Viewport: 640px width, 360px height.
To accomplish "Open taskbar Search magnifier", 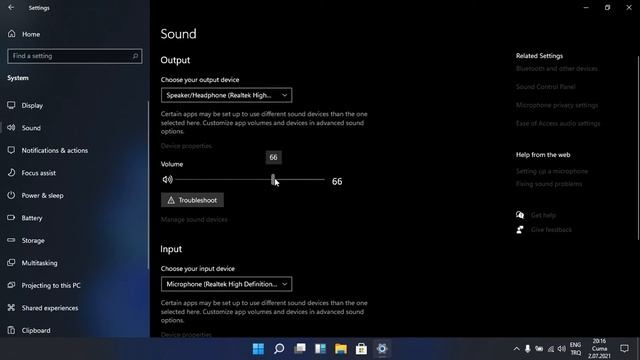I will coord(279,349).
